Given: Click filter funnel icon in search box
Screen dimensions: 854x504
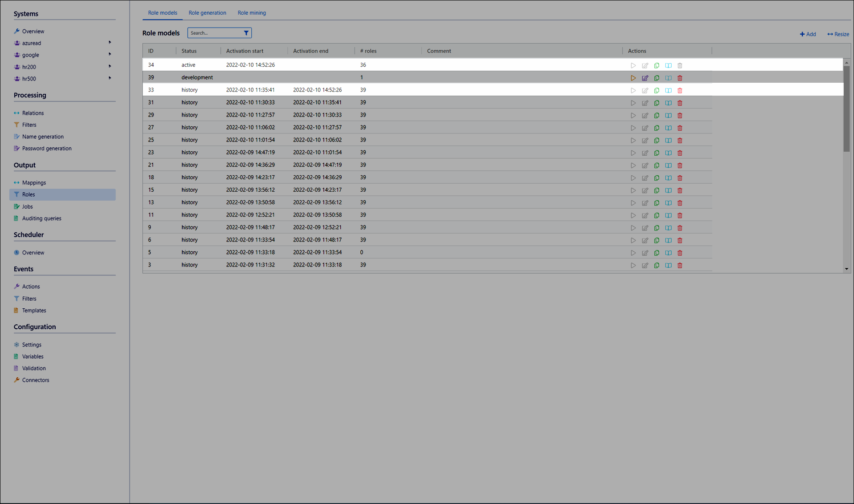Looking at the screenshot, I should point(246,33).
